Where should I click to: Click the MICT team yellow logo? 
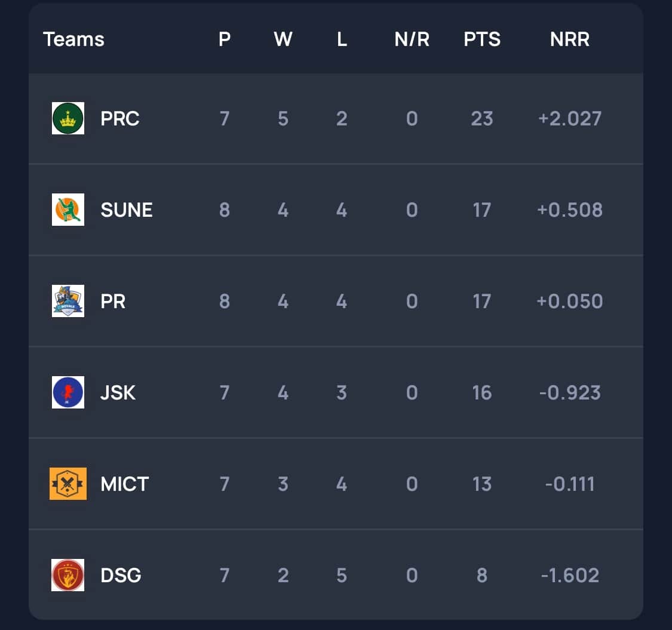68,484
